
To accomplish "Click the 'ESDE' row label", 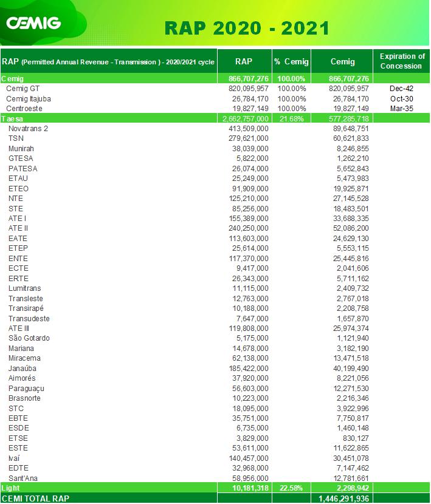I will 19,428.
